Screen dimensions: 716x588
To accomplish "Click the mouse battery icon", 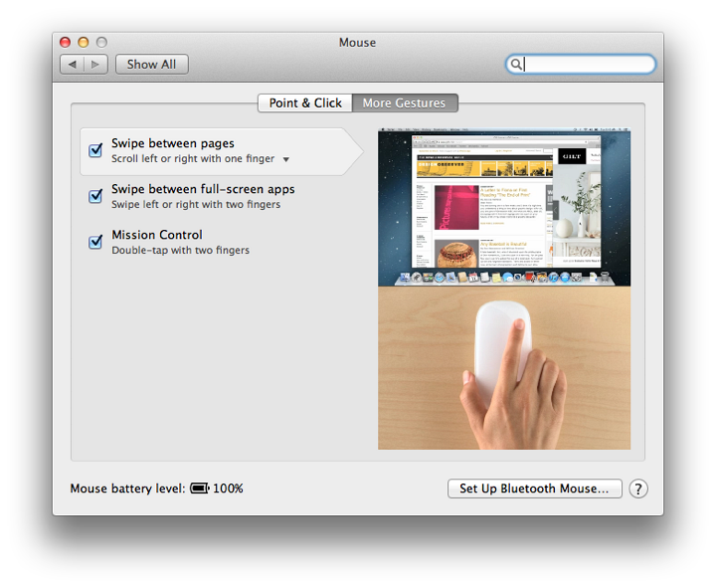I will (200, 489).
